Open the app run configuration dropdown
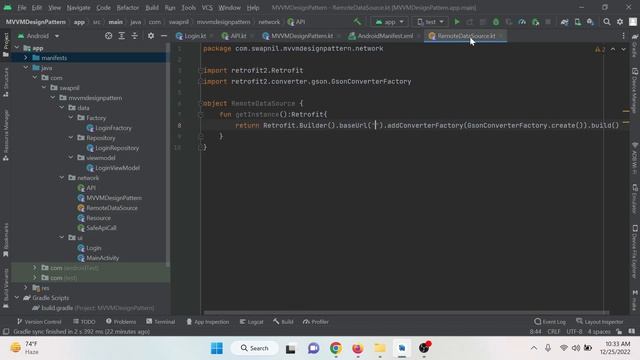This screenshot has height=360, width=640. (389, 22)
